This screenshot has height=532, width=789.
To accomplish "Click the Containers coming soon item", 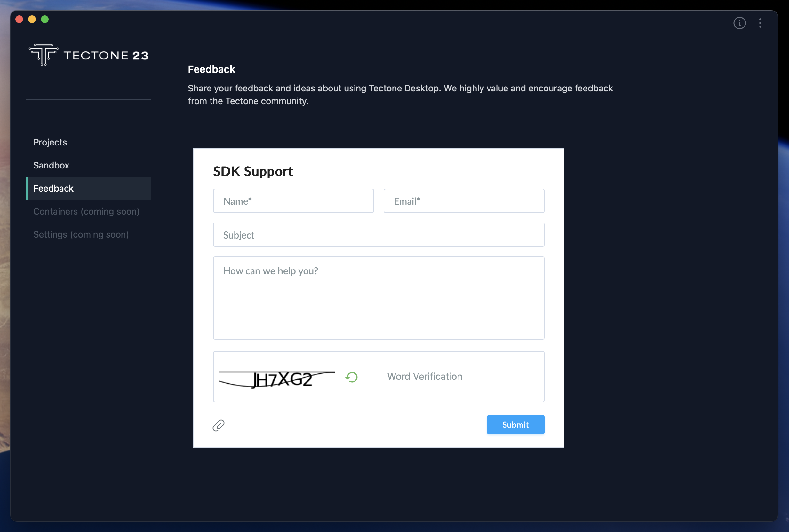I will tap(86, 211).
